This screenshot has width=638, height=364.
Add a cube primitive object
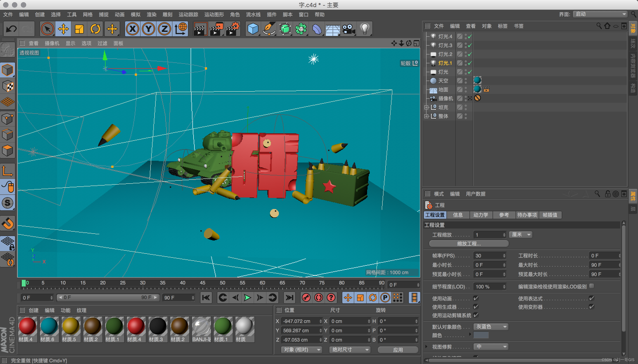pyautogui.click(x=253, y=29)
